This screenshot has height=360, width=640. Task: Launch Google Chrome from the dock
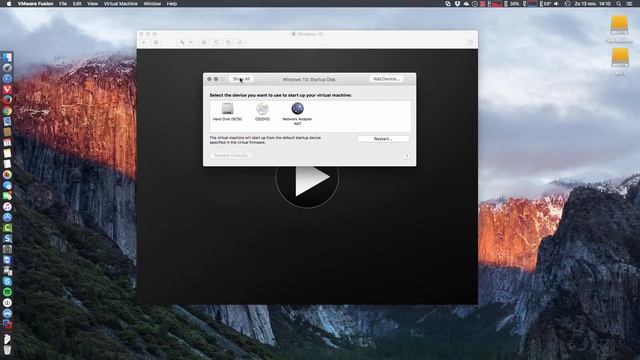tap(7, 111)
